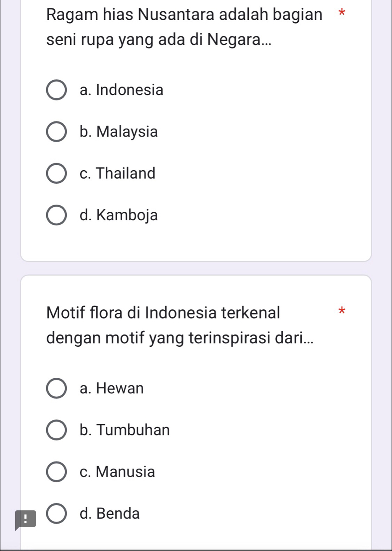Screen dimensions: 392x551
Task: Select the radio circle for a. Indonesia
Action: coord(56,90)
